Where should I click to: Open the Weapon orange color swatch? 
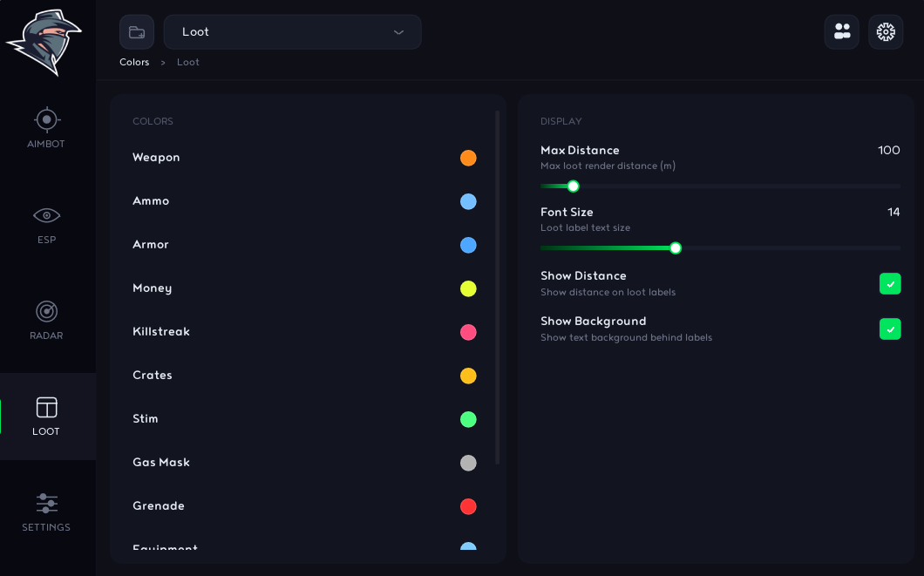pos(468,158)
